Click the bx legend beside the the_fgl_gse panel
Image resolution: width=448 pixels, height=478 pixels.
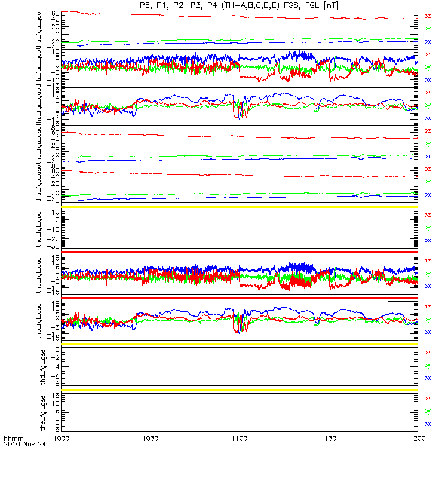[428, 424]
